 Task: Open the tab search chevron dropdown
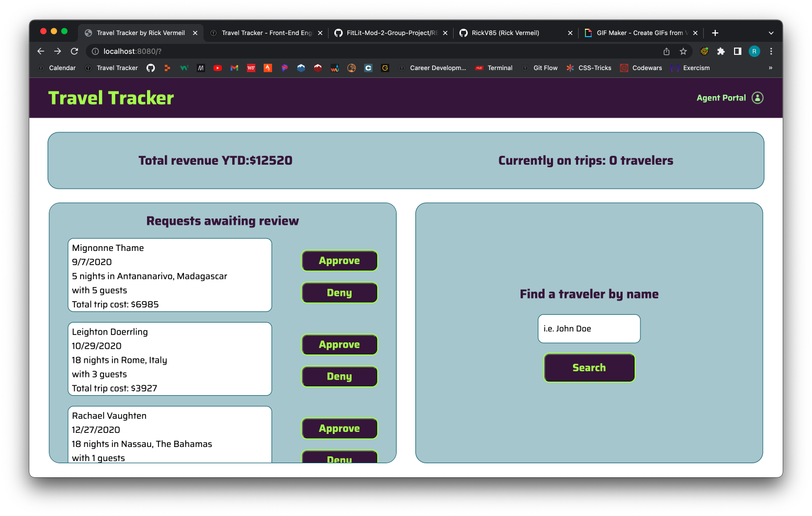tap(771, 32)
